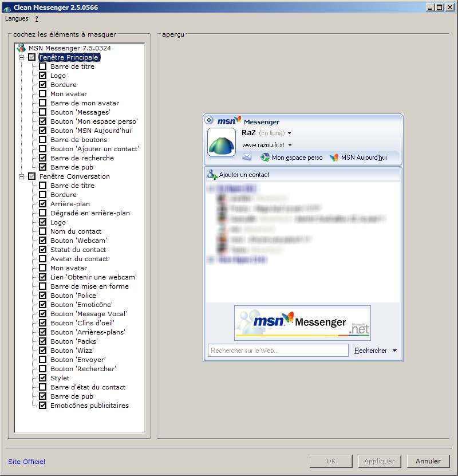
Task: Select the Bouton 'Ajouter un contact' row text
Action: click(94, 149)
